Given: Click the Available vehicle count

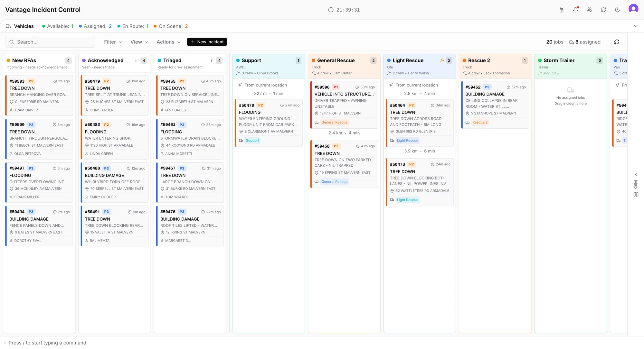Looking at the screenshot, I should [x=58, y=26].
